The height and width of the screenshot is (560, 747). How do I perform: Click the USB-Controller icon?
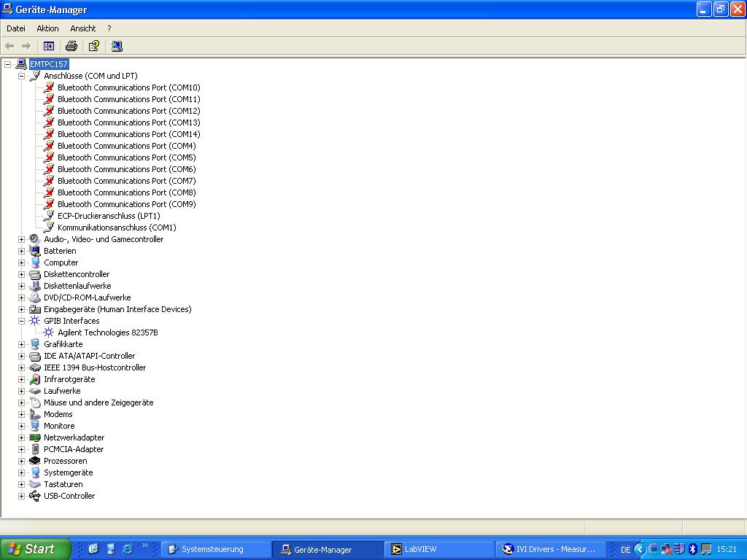(35, 496)
